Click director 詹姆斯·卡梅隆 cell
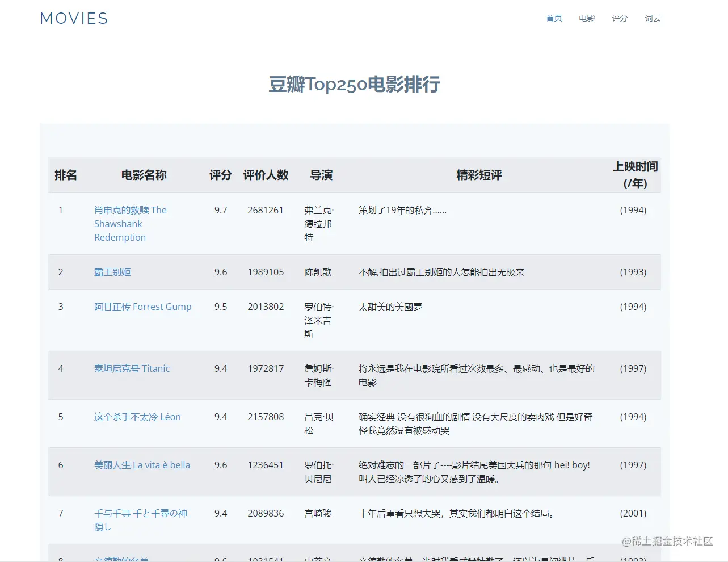This screenshot has width=728, height=562. [319, 375]
